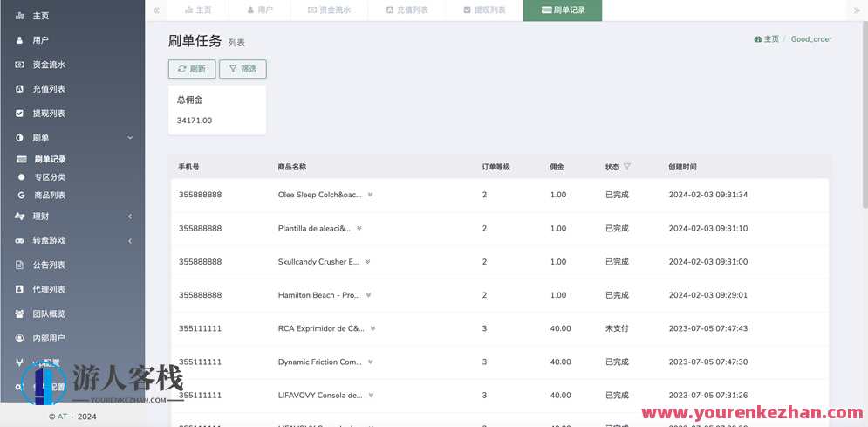Click the 内部用户 user-circle icon in sidebar
Viewport: 868px width, 427px height.
pyautogui.click(x=20, y=339)
